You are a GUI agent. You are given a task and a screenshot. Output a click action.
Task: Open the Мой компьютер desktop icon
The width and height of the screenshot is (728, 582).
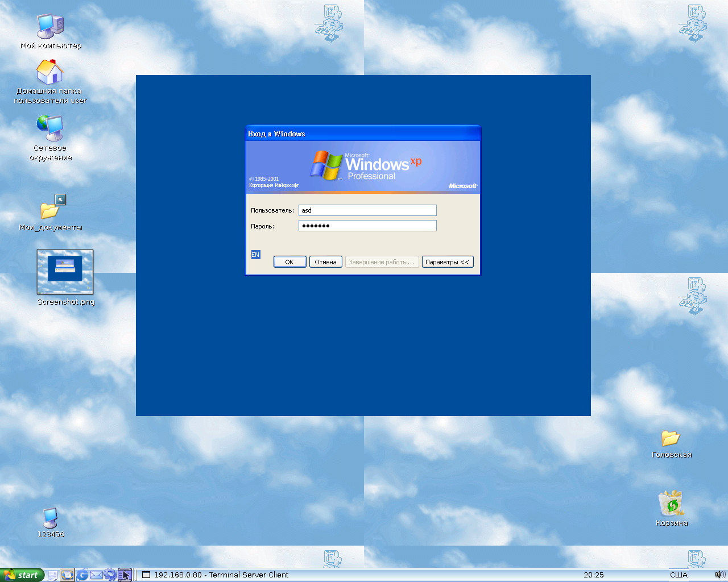(50, 27)
